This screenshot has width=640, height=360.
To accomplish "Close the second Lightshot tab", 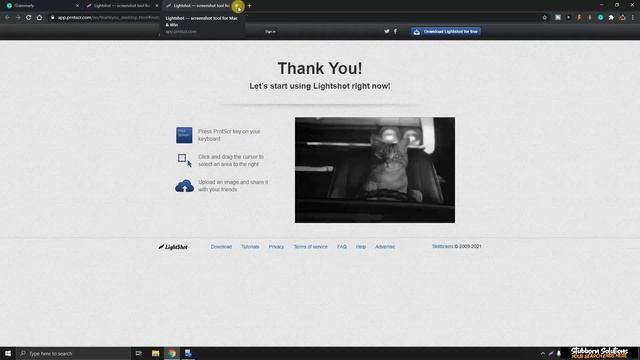I will tap(238, 6).
